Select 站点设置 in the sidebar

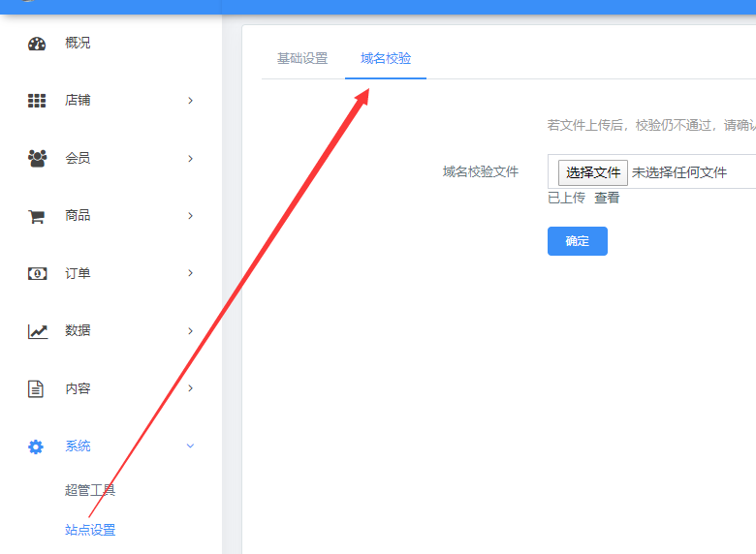pos(90,530)
